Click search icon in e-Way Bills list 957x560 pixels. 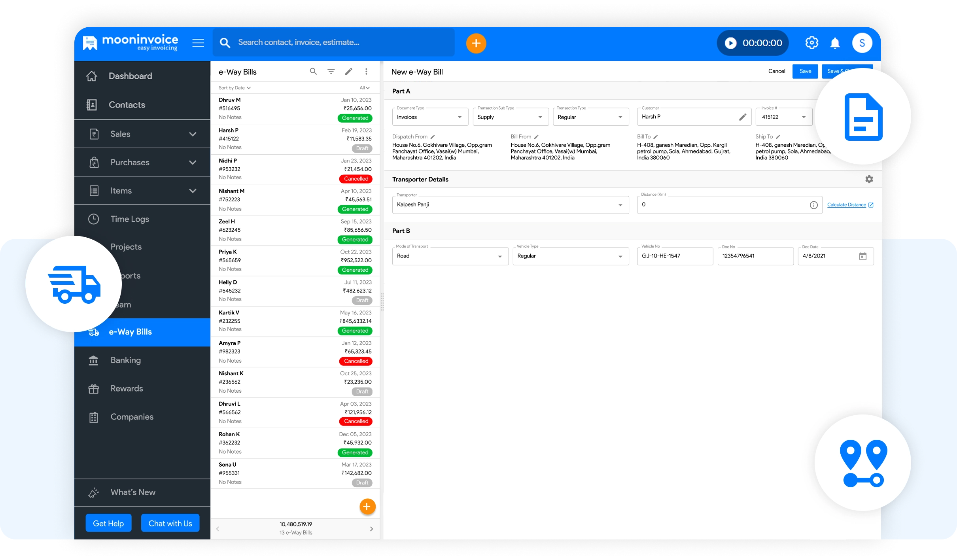pos(313,72)
